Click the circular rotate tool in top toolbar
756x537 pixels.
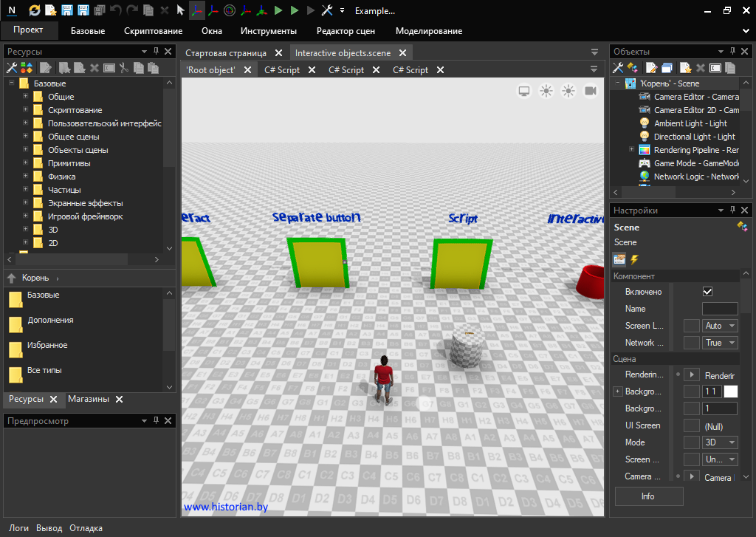click(x=230, y=10)
